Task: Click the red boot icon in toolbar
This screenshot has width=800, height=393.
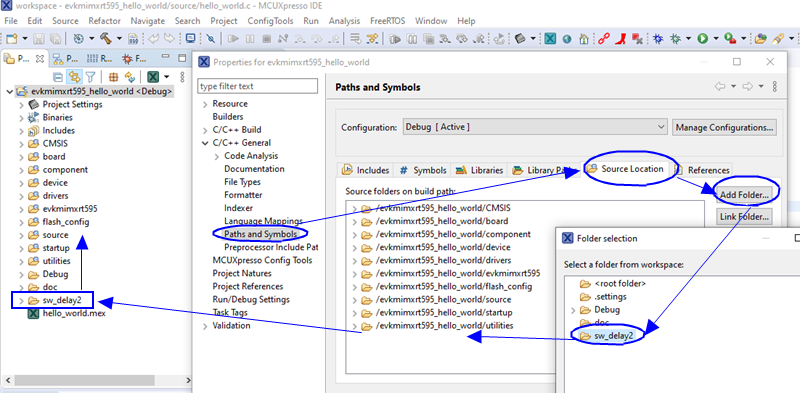Action: tap(621, 38)
